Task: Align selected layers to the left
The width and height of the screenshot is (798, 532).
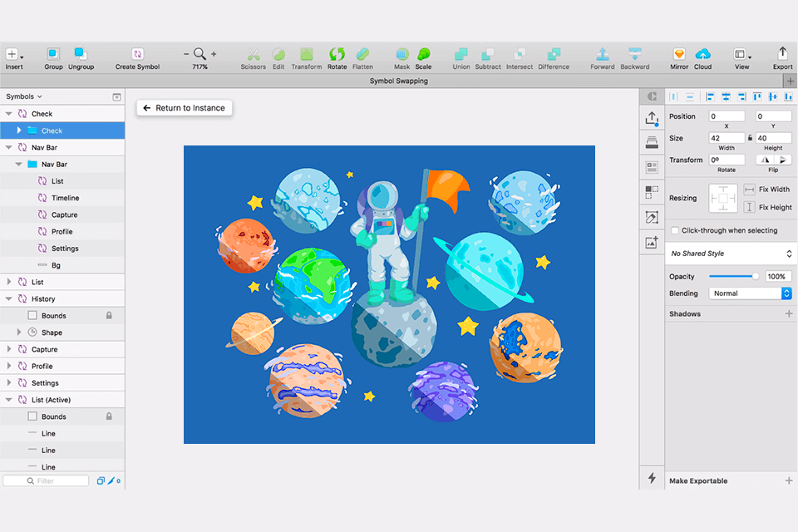Action: [710, 96]
